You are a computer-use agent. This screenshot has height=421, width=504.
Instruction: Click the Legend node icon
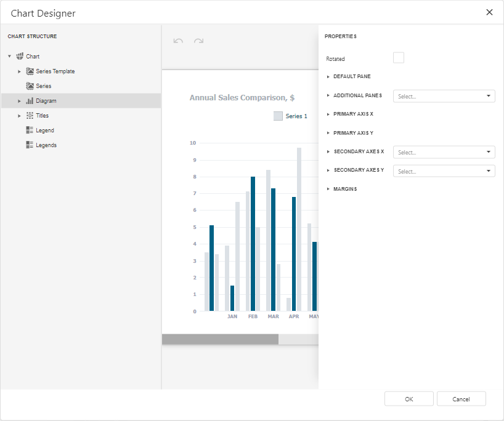tap(30, 130)
